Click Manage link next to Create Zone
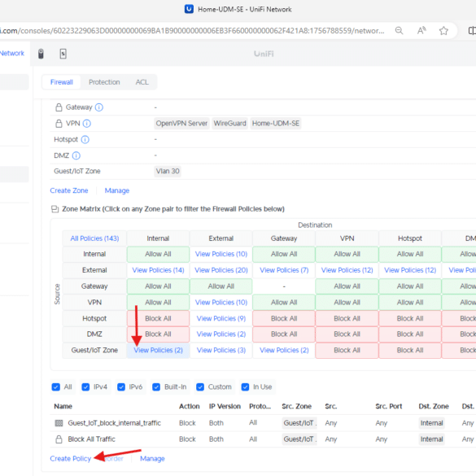Viewport: 476px width, 476px height. [x=117, y=190]
